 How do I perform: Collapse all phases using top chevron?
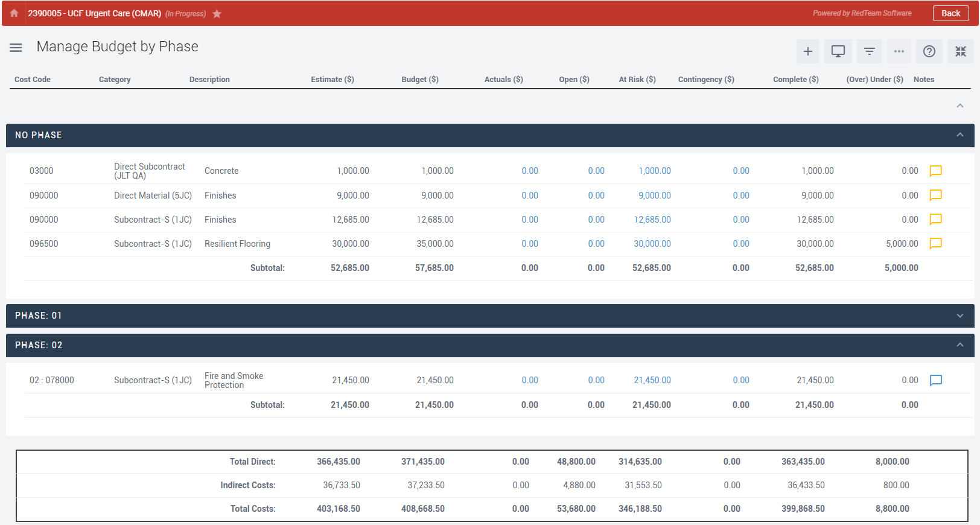(959, 106)
